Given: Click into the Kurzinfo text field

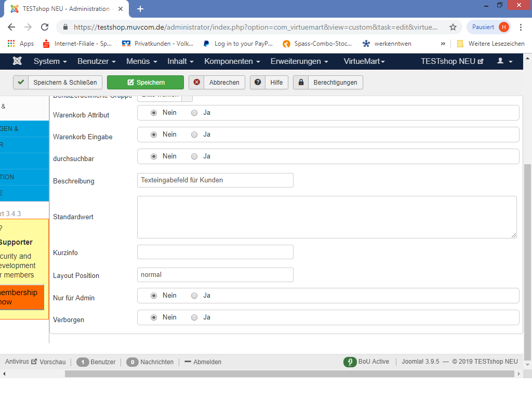Looking at the screenshot, I should pyautogui.click(x=215, y=252).
